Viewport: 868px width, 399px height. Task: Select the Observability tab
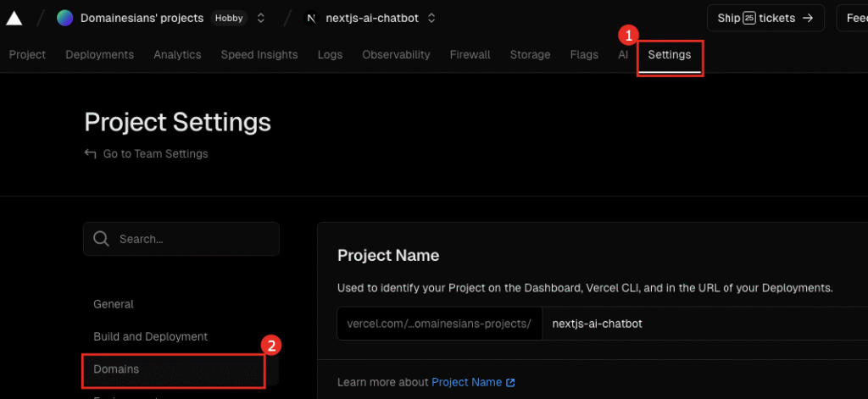396,55
